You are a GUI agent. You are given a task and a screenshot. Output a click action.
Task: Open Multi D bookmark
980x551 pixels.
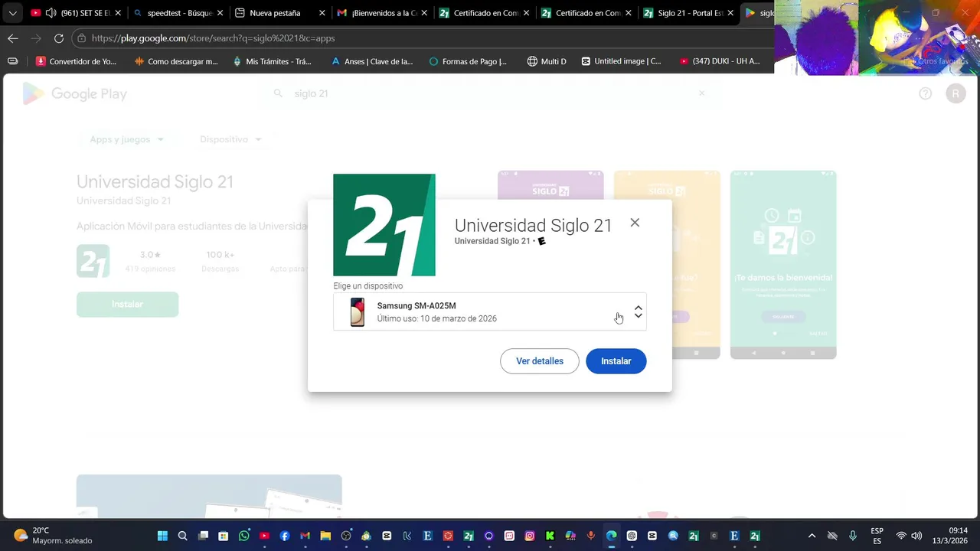coord(547,61)
